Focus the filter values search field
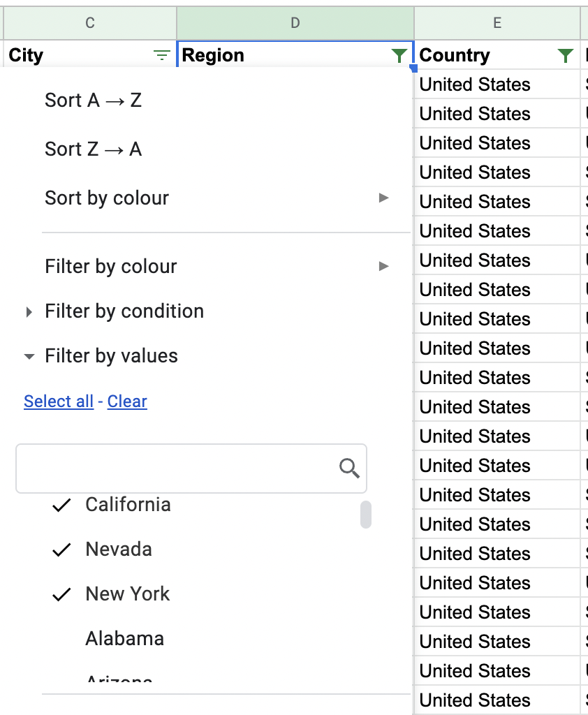Screen dimensions: 588x715 [175, 468]
